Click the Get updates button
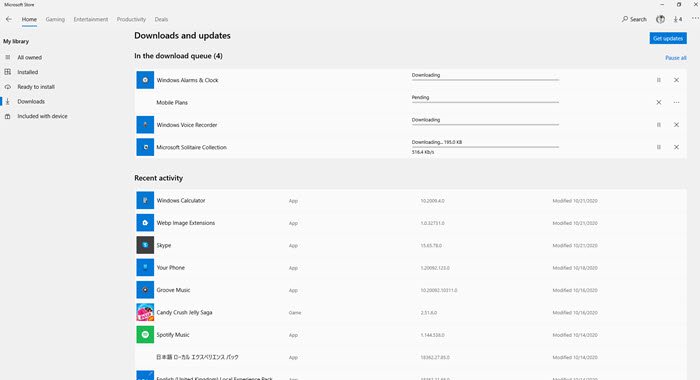700x380 pixels. [668, 38]
